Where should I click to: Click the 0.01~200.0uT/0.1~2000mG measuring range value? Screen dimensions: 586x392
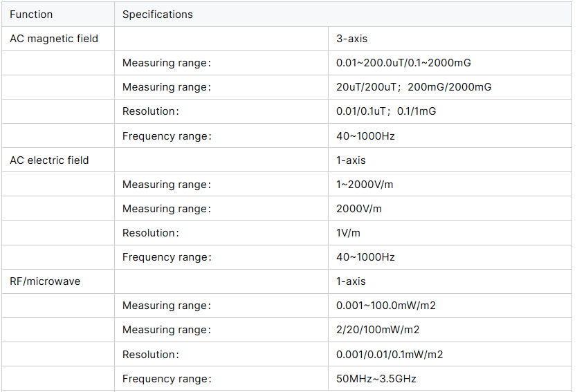pyautogui.click(x=403, y=63)
